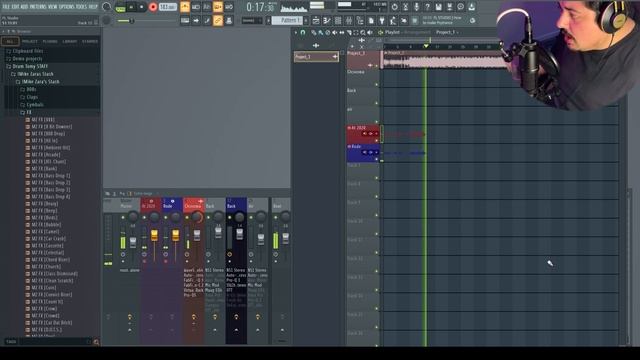Click the undo history icon
The width and height of the screenshot is (640, 360).
394,7
